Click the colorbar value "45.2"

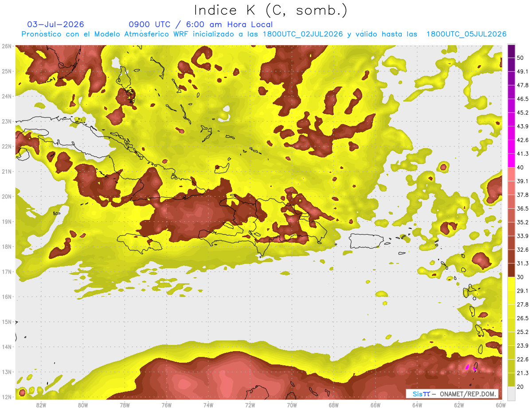pyautogui.click(x=523, y=113)
